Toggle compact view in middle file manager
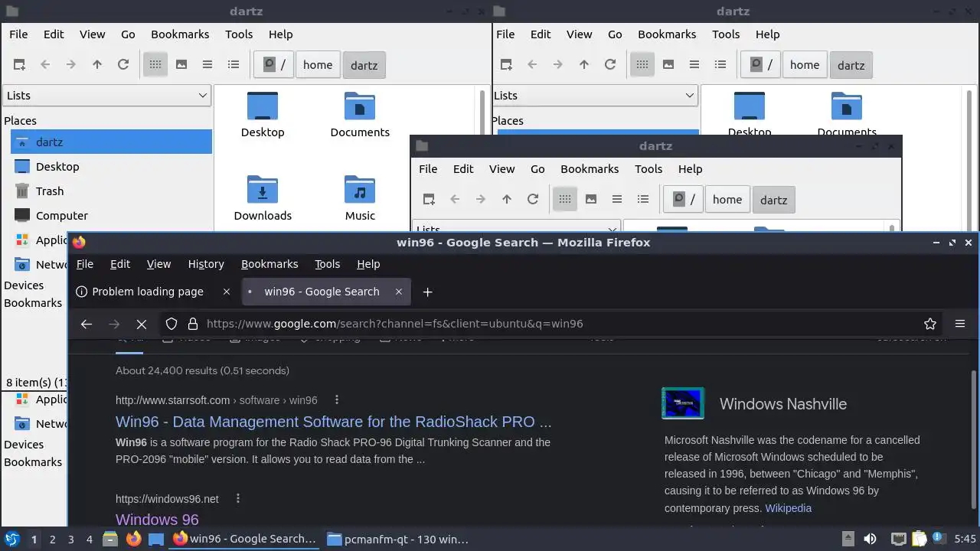The width and height of the screenshot is (980, 551). click(617, 200)
